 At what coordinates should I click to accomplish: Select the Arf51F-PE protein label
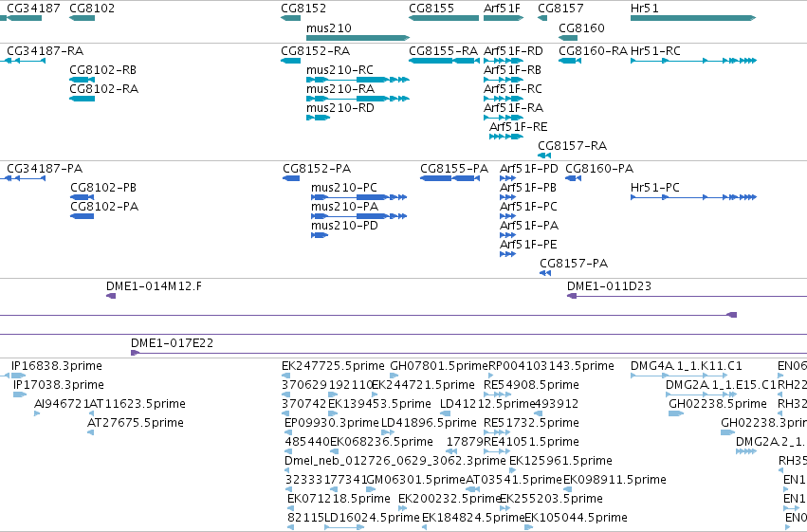pos(528,245)
